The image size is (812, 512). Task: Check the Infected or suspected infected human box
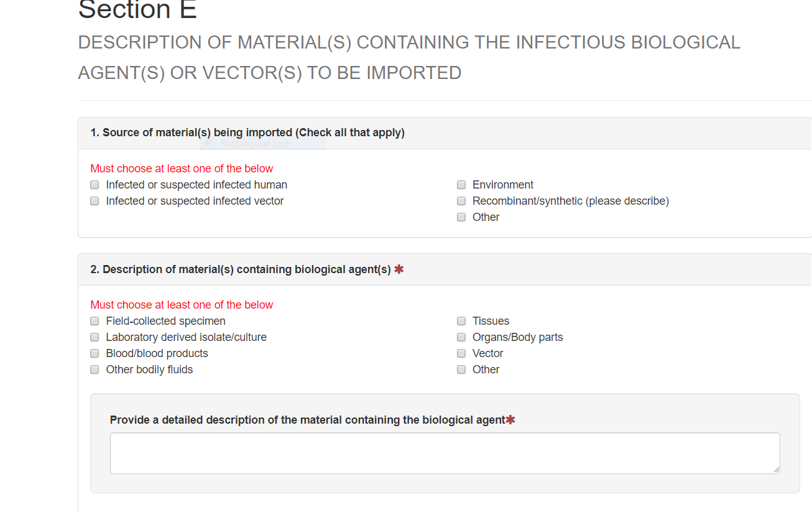click(x=95, y=185)
